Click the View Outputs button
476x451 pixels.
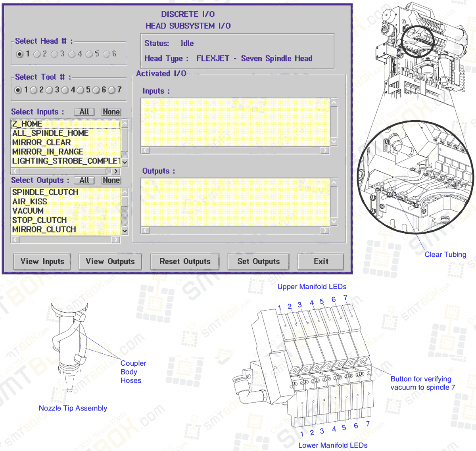point(110,261)
